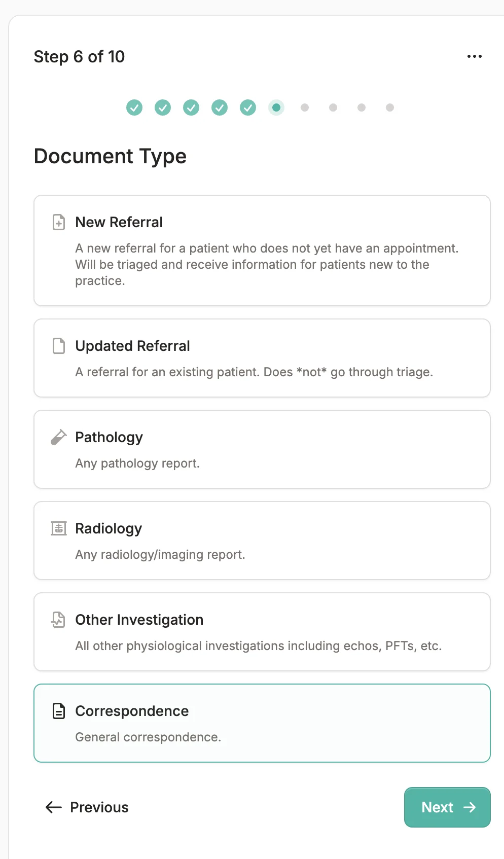This screenshot has width=504, height=859.
Task: Pick Radiology as the document type
Action: pyautogui.click(x=262, y=541)
